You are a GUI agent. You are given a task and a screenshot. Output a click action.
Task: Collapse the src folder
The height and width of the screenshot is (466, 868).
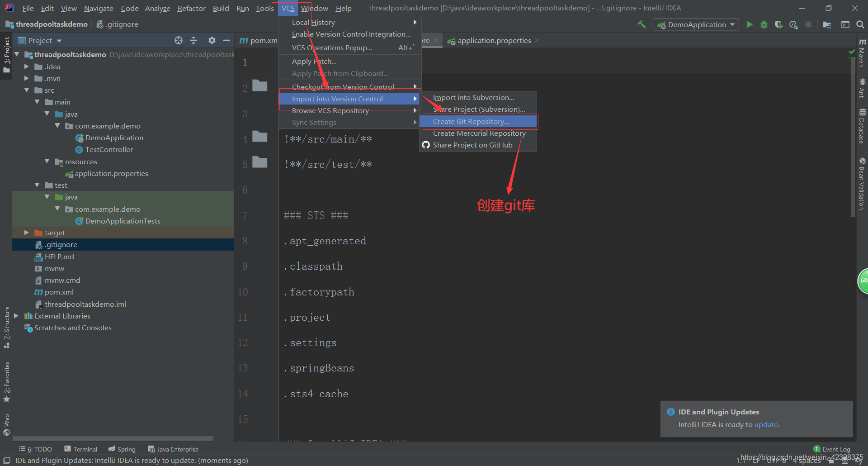click(27, 90)
